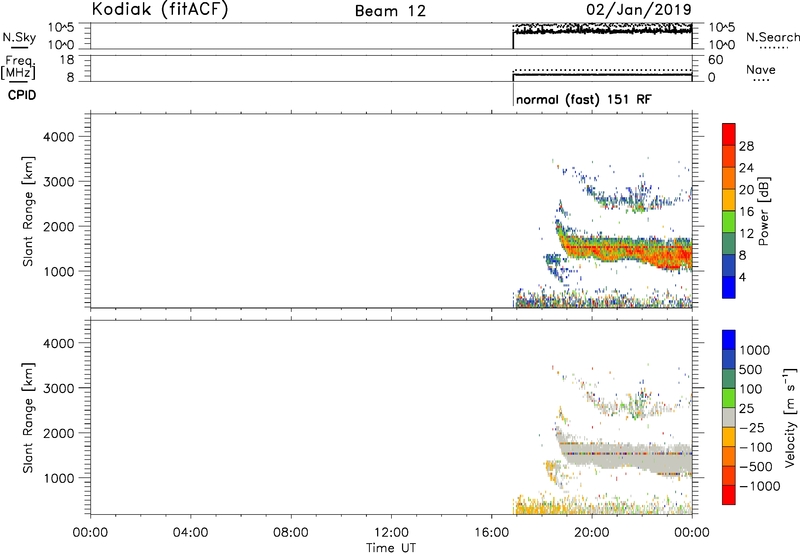Click 'normal (fast) 151 RF' text
The image size is (800, 554).
584,99
